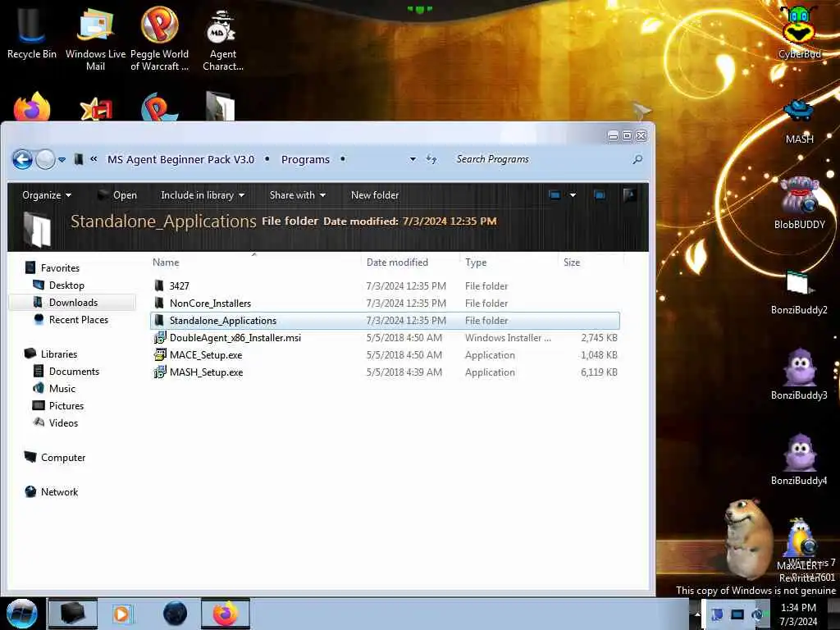Screen dimensions: 840x630
Task: Select the CyberBud desktop icon
Action: (799, 33)
